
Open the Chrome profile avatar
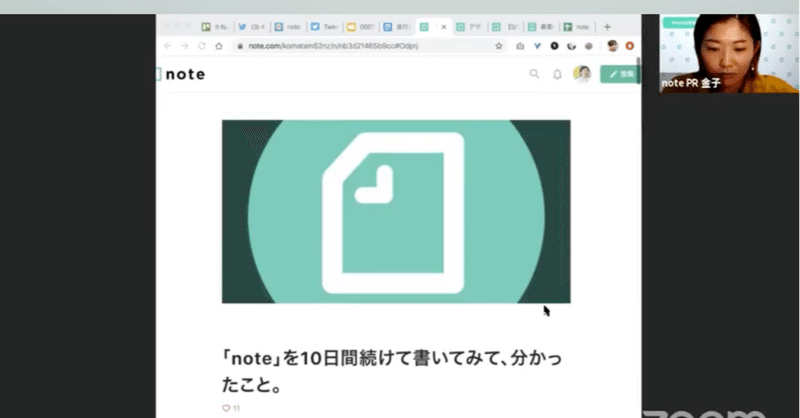point(613,46)
